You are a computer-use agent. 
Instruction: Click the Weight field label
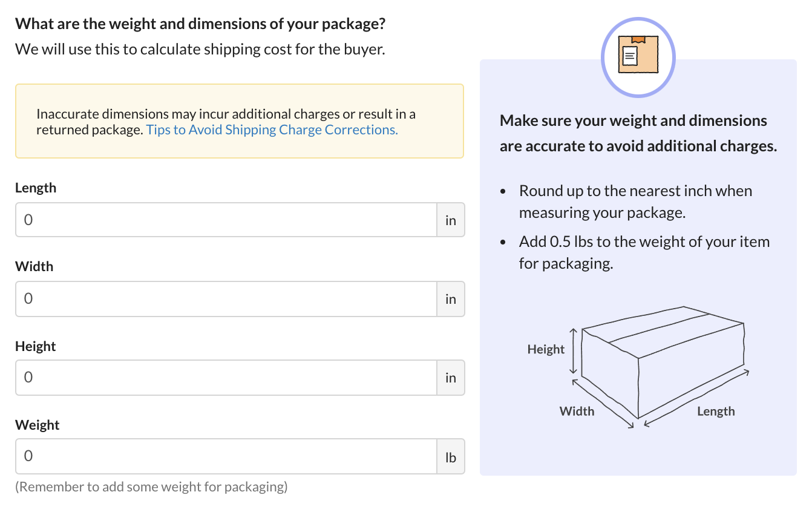[38, 425]
